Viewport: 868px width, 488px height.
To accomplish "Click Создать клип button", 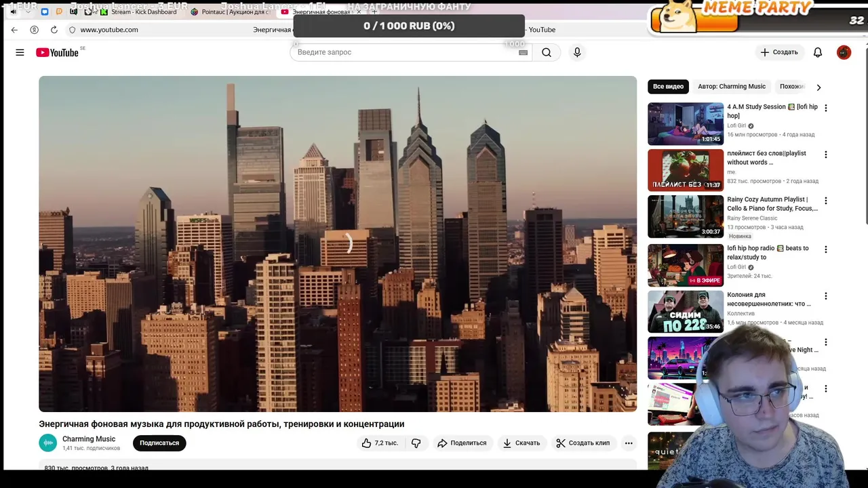I will 583,443.
